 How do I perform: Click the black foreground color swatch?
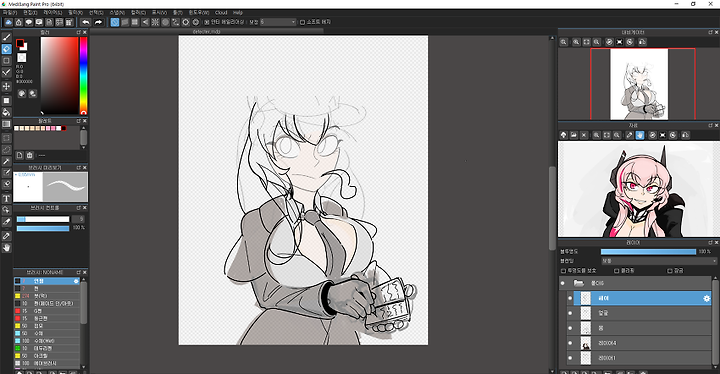pos(20,43)
